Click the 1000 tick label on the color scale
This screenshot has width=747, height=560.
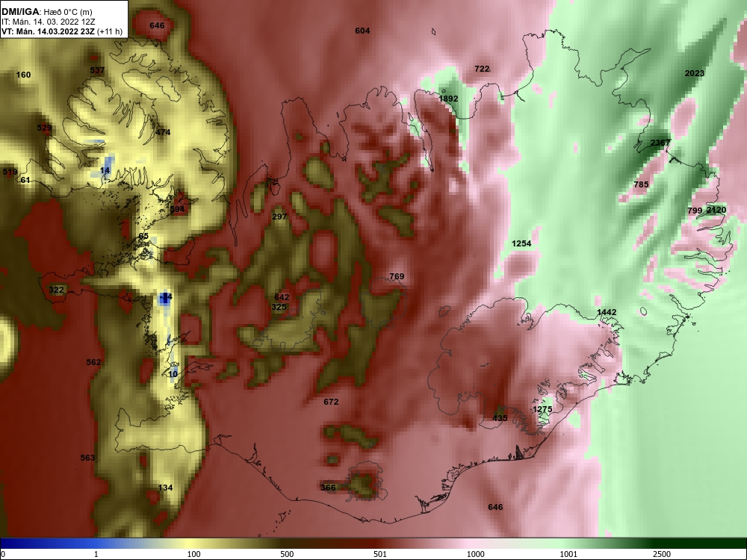475,554
